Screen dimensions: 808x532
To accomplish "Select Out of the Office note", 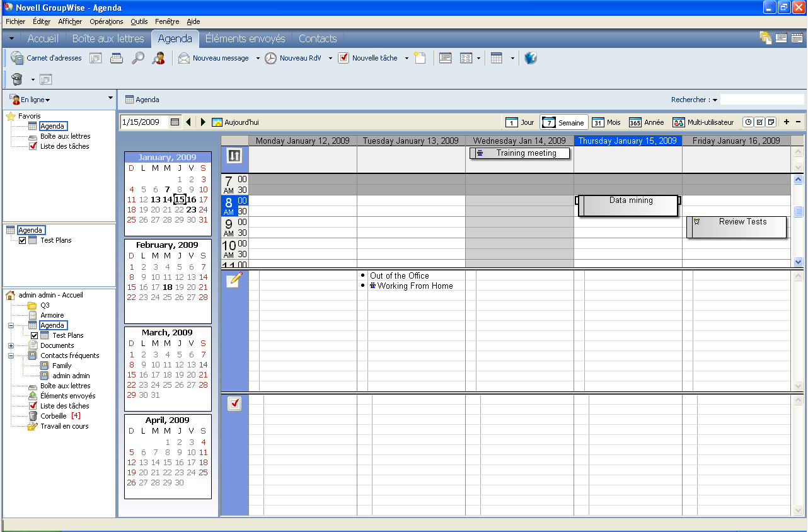I will (400, 275).
